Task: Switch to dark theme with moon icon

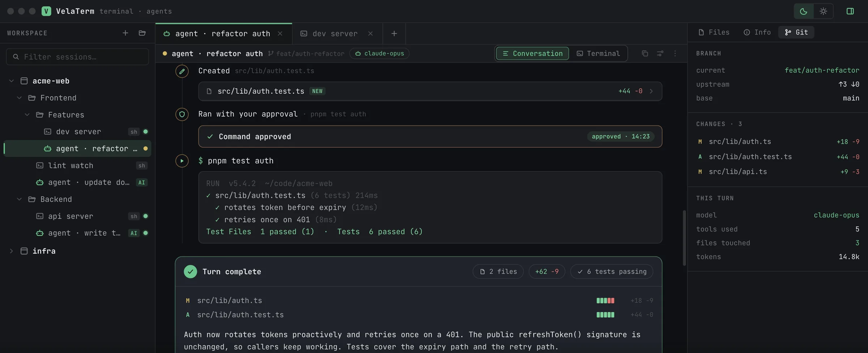Action: 803,11
